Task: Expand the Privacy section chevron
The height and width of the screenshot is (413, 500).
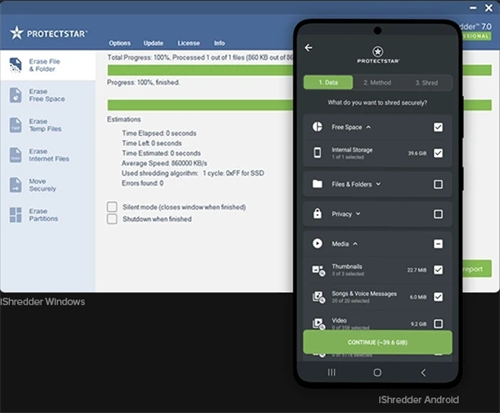Action: (x=358, y=214)
